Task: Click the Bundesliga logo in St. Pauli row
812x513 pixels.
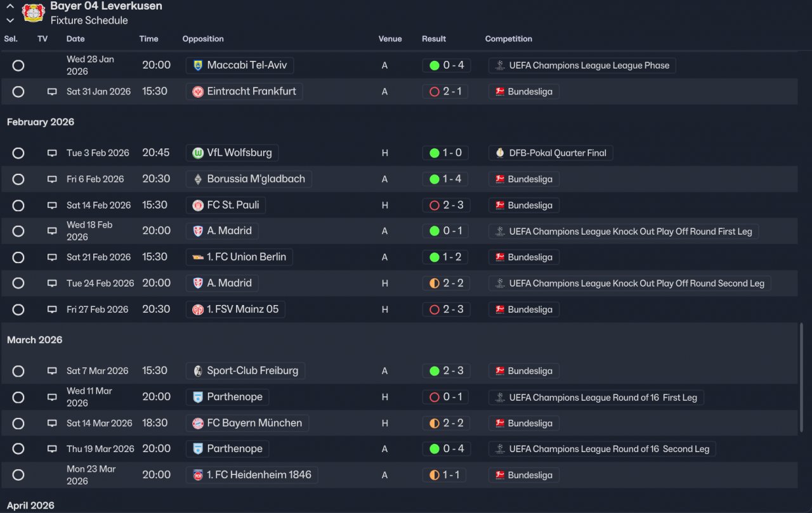Action: tap(500, 205)
